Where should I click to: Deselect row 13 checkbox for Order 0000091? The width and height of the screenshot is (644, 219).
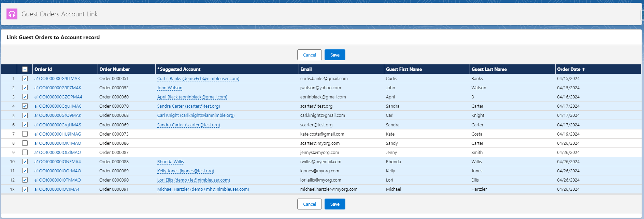(x=25, y=189)
